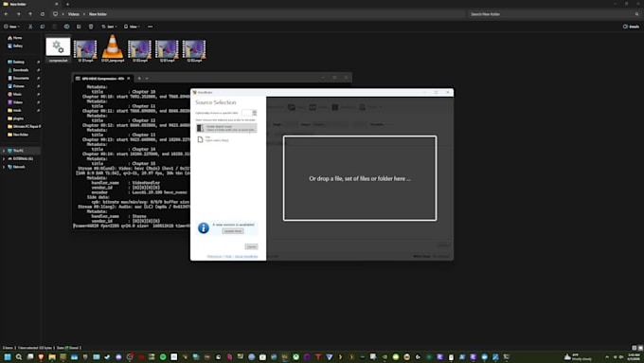Screen dimensions: 644x363
Task: Open the About HandBrake link
Action: 246,257
